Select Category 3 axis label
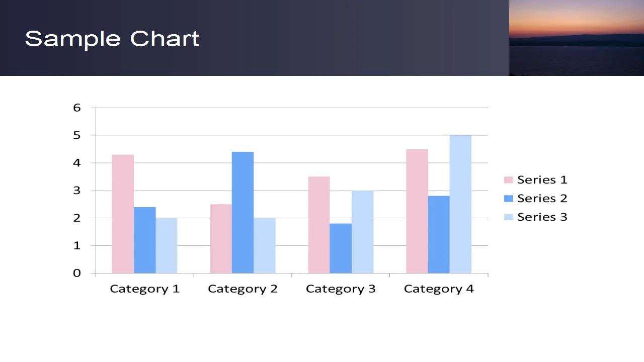This screenshot has width=644, height=362. 341,289
